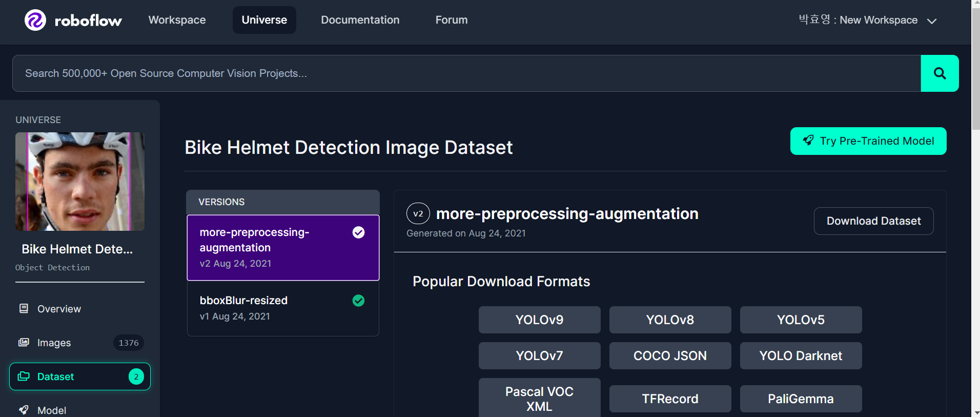Image resolution: width=980 pixels, height=417 pixels.
Task: Click the search projects input field
Action: [466, 73]
